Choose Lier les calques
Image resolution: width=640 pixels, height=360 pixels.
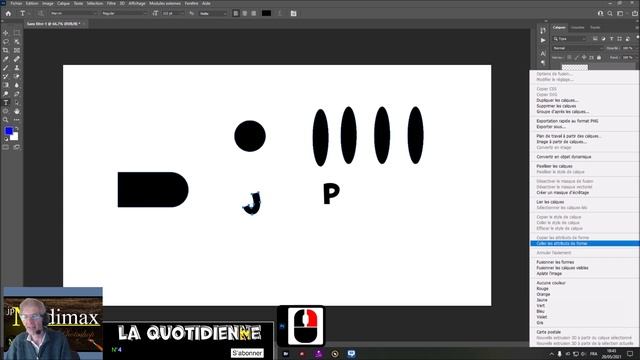pos(550,202)
